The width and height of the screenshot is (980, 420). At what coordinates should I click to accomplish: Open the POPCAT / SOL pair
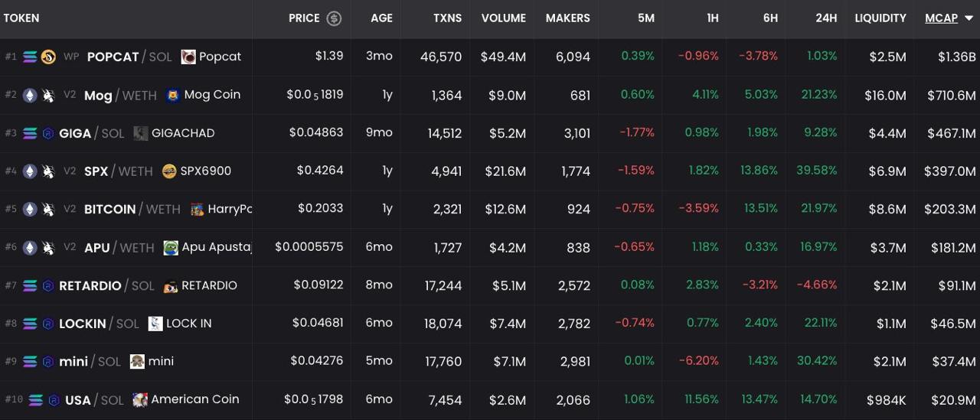pos(129,57)
